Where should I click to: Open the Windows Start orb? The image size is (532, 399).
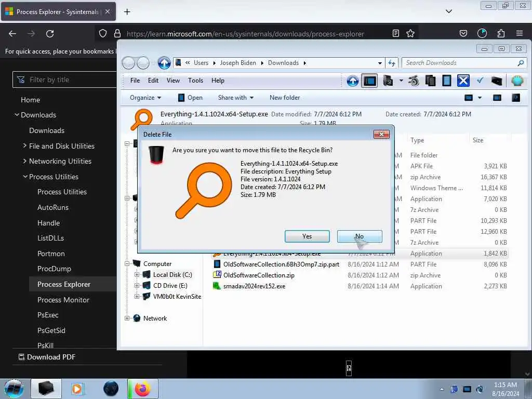pyautogui.click(x=14, y=389)
